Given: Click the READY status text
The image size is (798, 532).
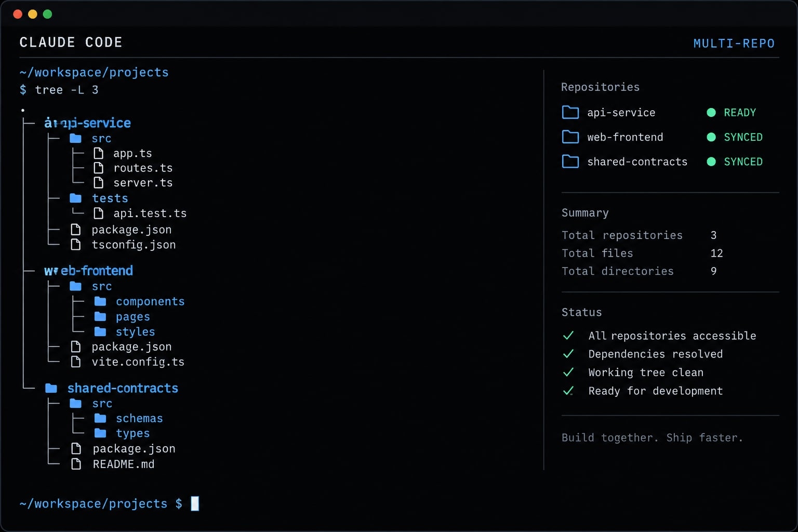Looking at the screenshot, I should coord(740,113).
